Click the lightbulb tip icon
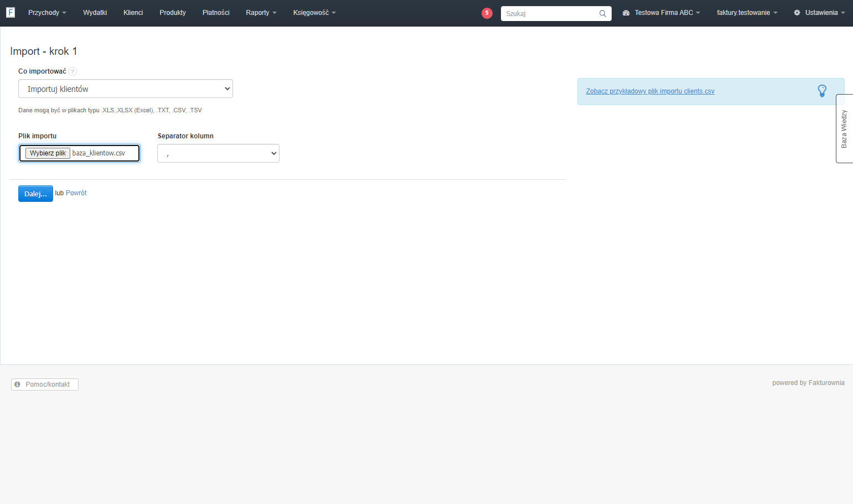The image size is (853, 504). [x=822, y=91]
